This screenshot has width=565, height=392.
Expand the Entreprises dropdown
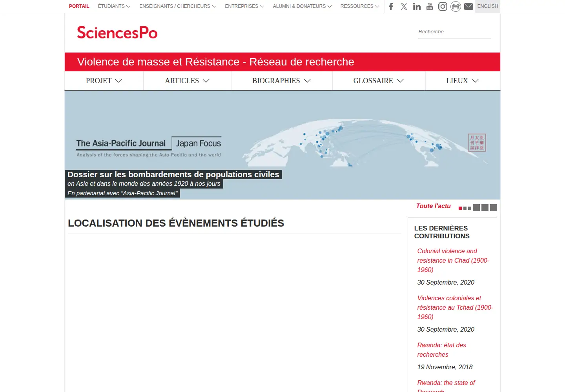[244, 6]
